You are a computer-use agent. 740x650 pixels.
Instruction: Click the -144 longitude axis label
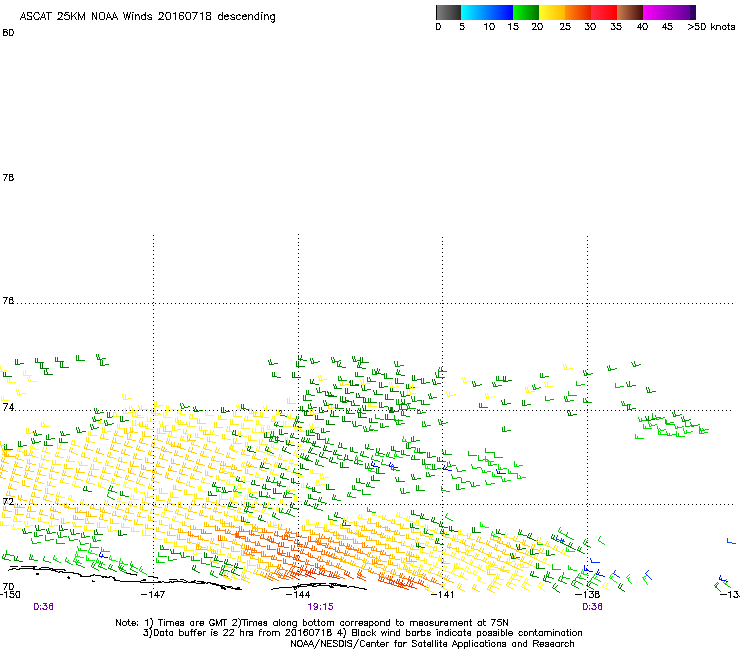298,594
